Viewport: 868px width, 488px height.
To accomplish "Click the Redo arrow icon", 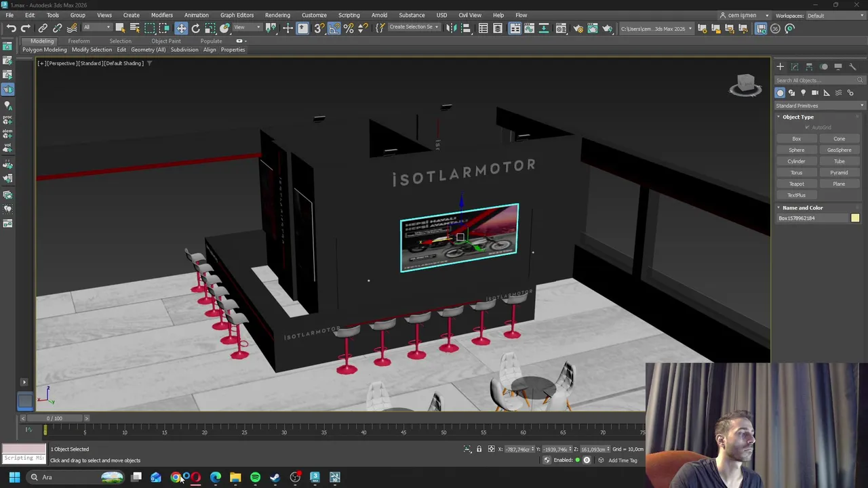I will tap(26, 28).
